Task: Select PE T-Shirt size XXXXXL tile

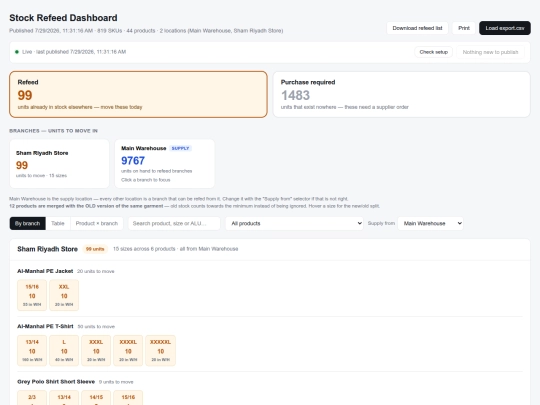Action: point(160,350)
